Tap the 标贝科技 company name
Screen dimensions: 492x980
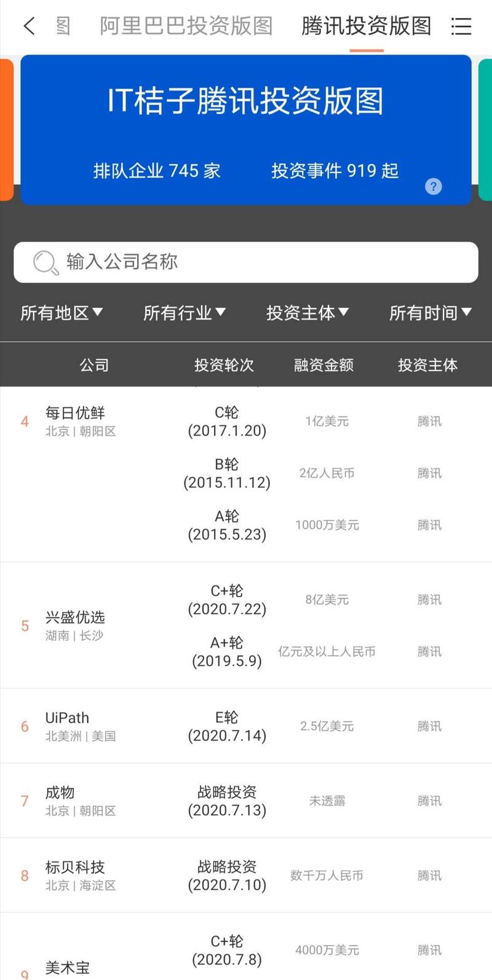(x=75, y=867)
